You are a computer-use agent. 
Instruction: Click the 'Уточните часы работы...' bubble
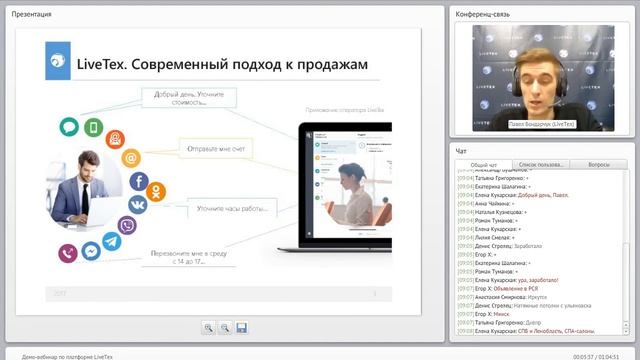coord(232,209)
